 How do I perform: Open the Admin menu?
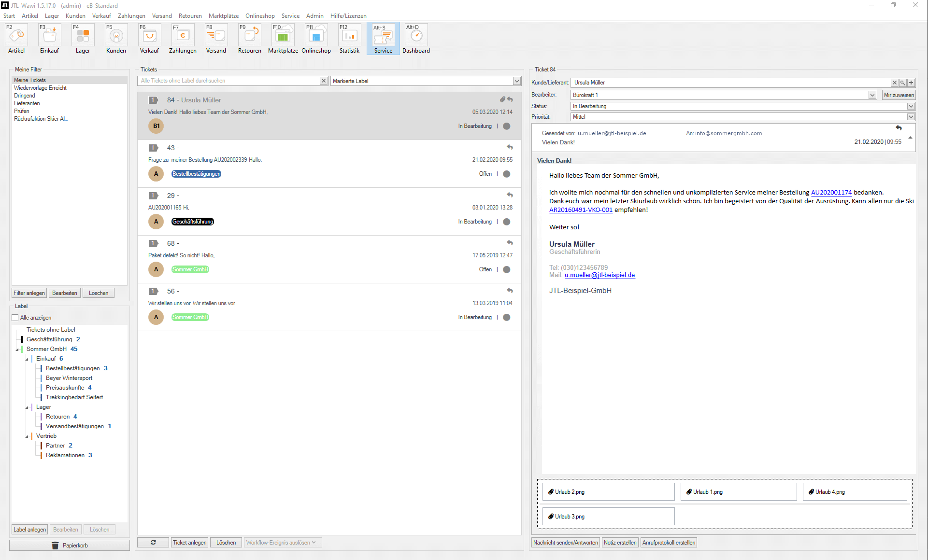[314, 15]
